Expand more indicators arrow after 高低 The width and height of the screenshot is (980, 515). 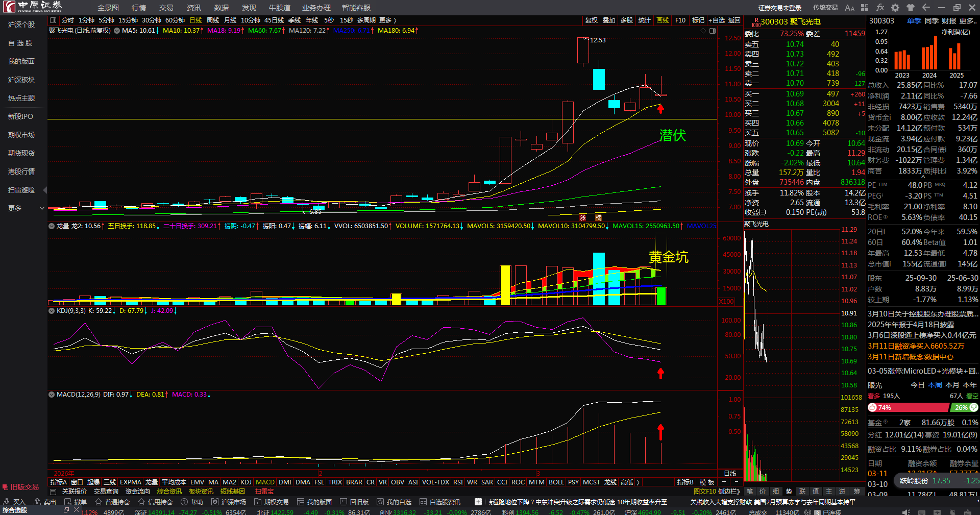click(638, 482)
